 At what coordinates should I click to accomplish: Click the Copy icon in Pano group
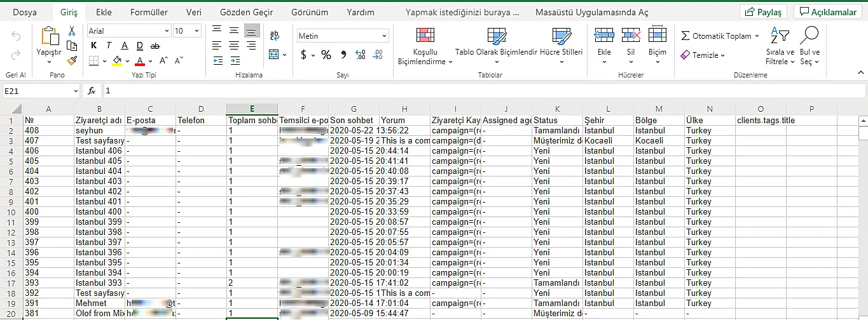click(72, 46)
